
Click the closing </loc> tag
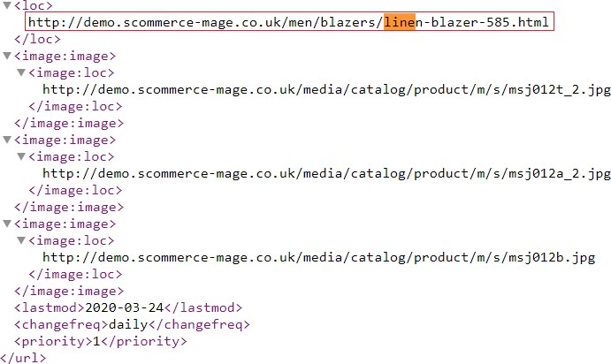(x=38, y=39)
